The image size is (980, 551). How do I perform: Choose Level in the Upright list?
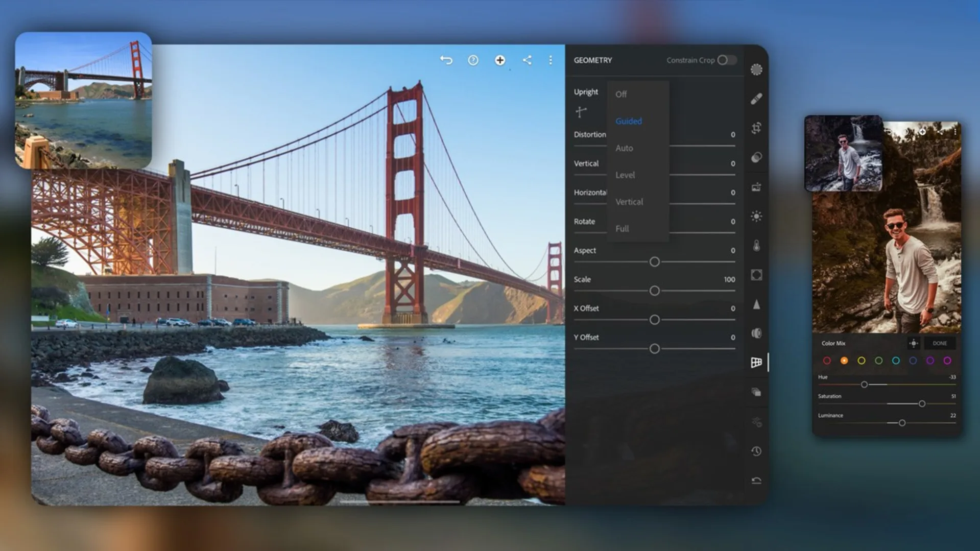[625, 175]
